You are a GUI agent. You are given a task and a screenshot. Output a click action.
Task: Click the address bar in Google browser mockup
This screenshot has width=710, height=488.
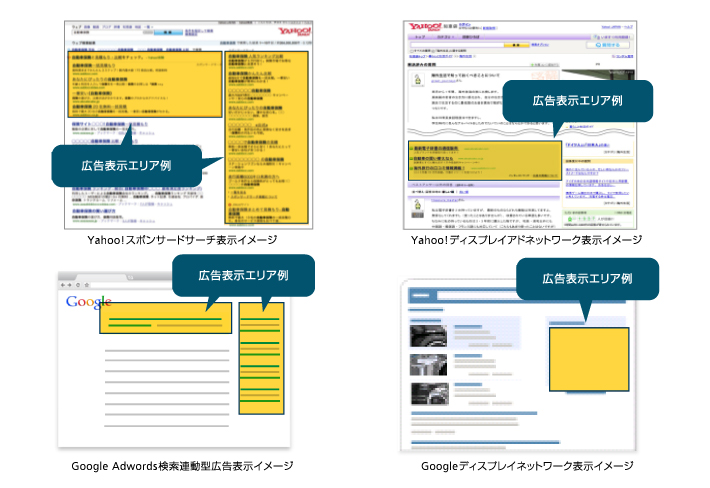(x=131, y=285)
